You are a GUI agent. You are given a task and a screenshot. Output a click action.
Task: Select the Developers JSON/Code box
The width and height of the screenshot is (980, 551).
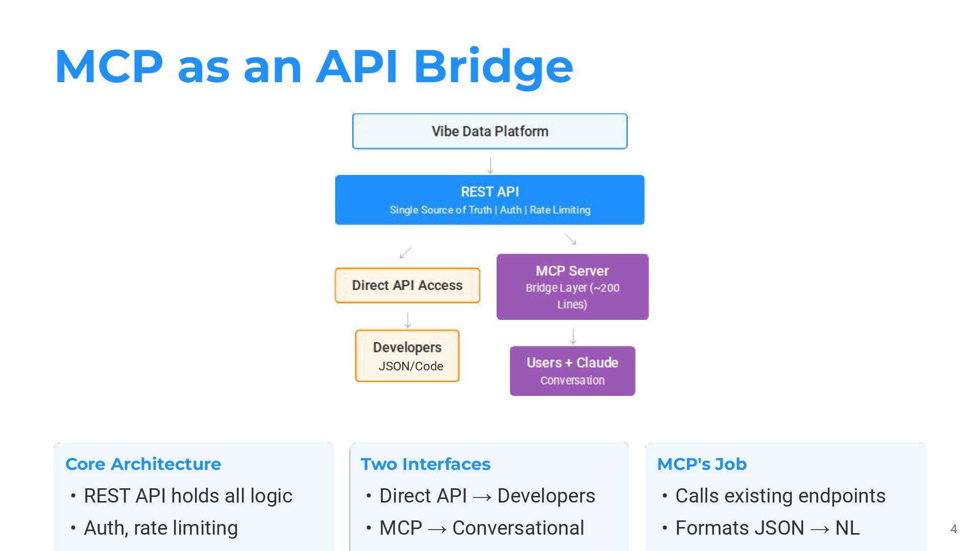pyautogui.click(x=407, y=356)
